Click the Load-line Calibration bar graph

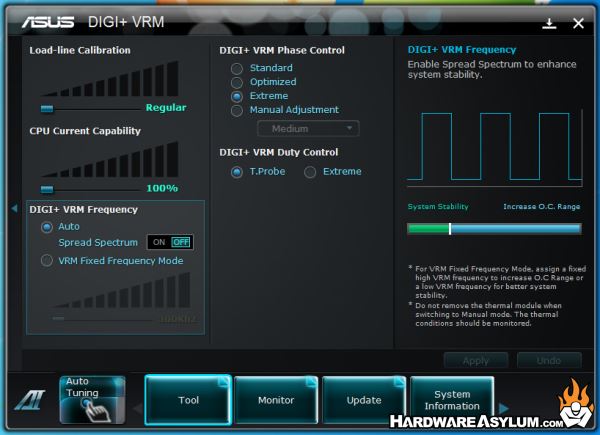pyautogui.click(x=109, y=79)
